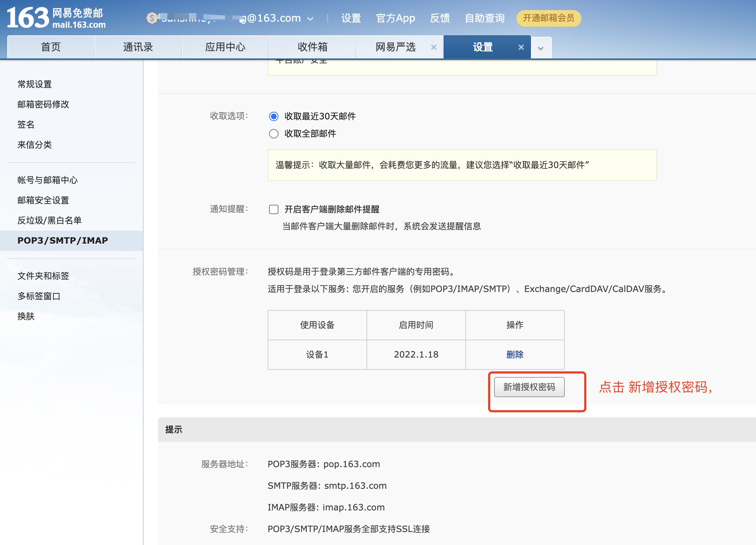Click 开通邮箱会员 button
Image resolution: width=756 pixels, height=545 pixels.
tap(548, 18)
